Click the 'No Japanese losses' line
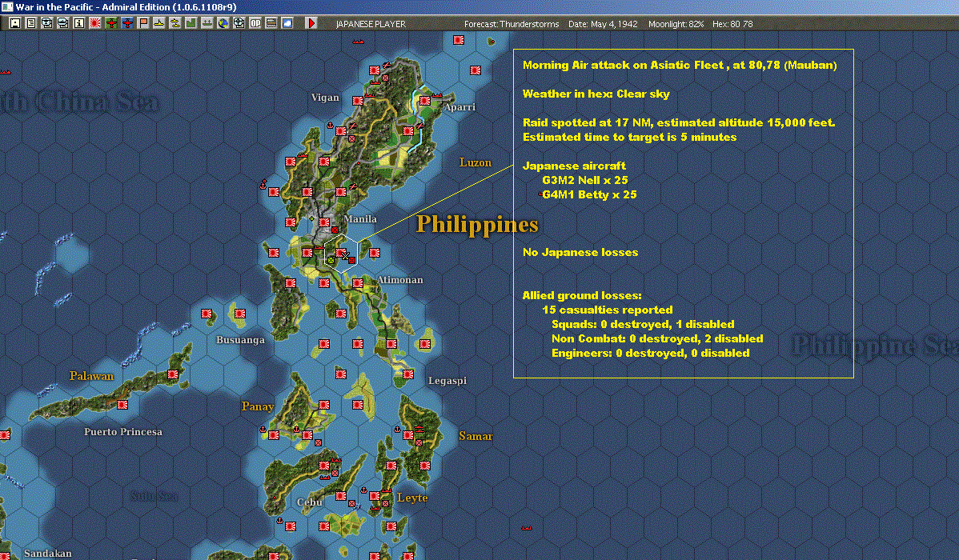 click(580, 253)
